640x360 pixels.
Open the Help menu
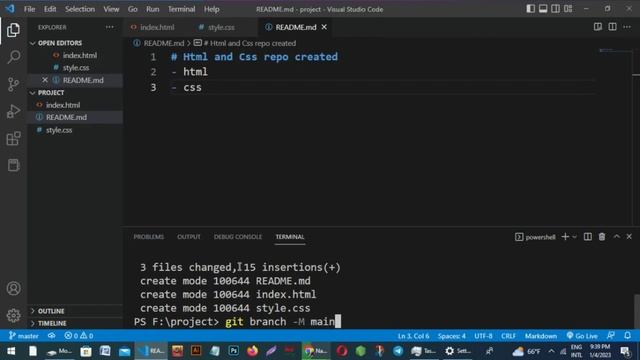[211, 9]
